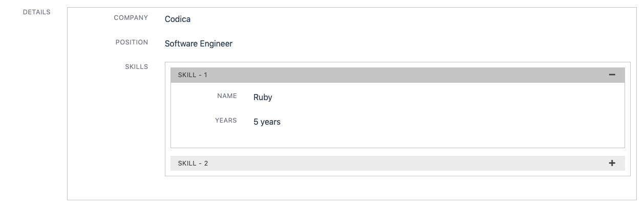Click the word years in the skill's Years value

tap(270, 123)
